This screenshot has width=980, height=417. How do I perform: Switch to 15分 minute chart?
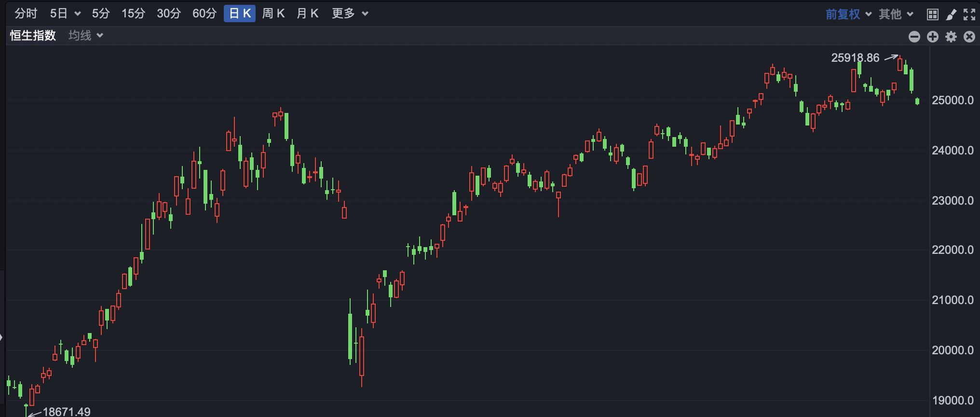coord(133,14)
